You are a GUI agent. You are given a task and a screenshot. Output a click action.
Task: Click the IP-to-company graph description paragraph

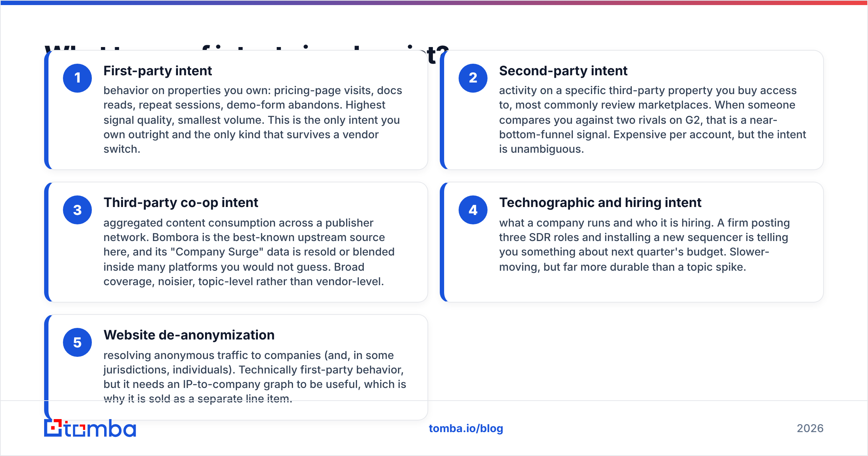255,377
